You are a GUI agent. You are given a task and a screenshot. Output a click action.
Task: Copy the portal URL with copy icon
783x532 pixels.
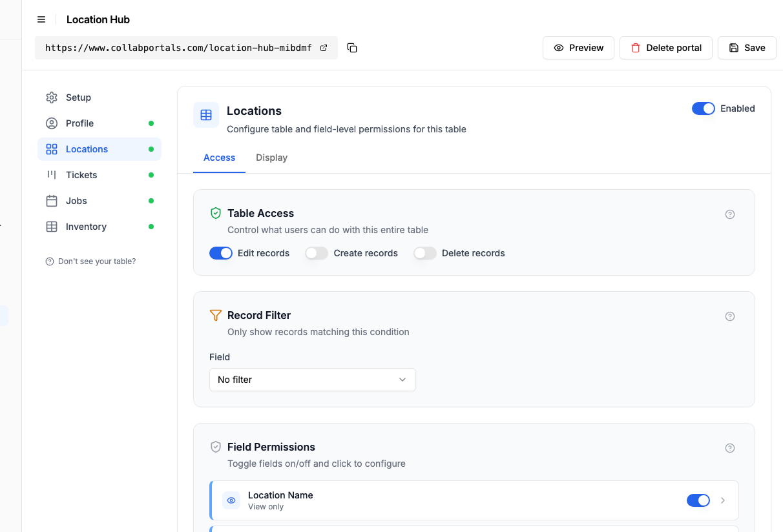click(x=352, y=48)
